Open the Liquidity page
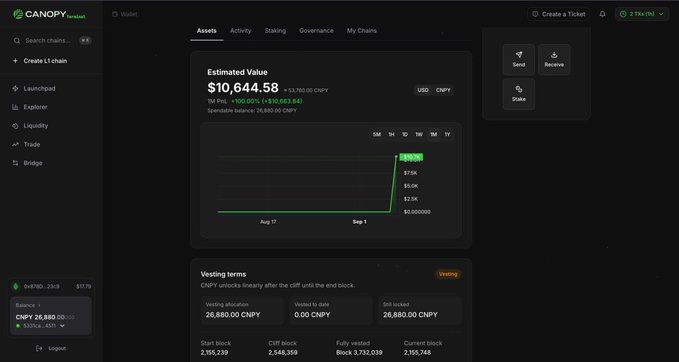Viewport: 679px width, 362px height. point(36,126)
